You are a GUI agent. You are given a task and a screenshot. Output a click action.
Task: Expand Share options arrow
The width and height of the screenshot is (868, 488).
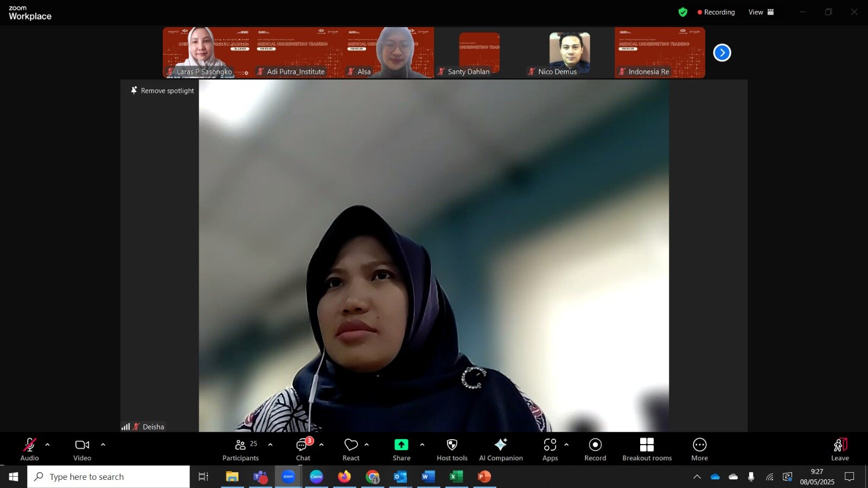coord(422,445)
